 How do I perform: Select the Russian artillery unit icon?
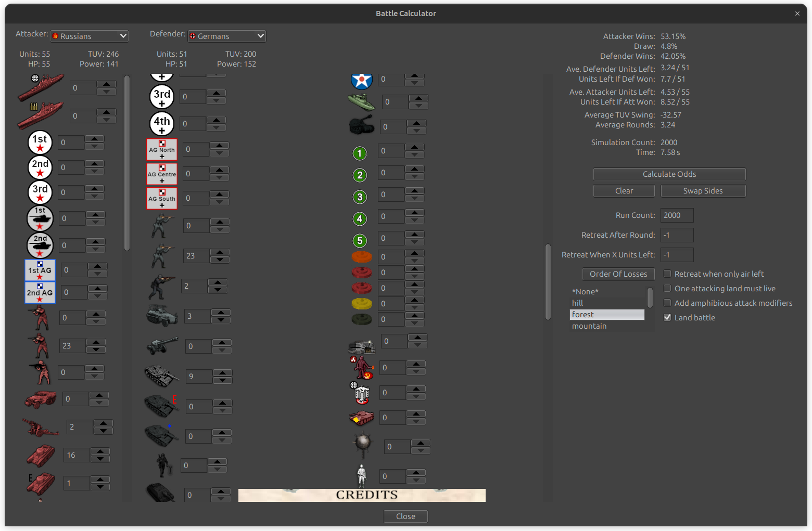point(41,426)
